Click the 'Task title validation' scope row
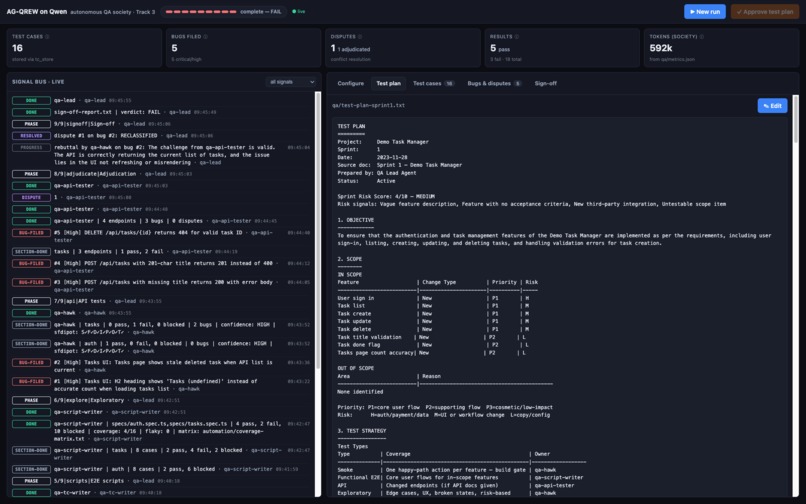The height and width of the screenshot is (504, 806). click(x=432, y=337)
